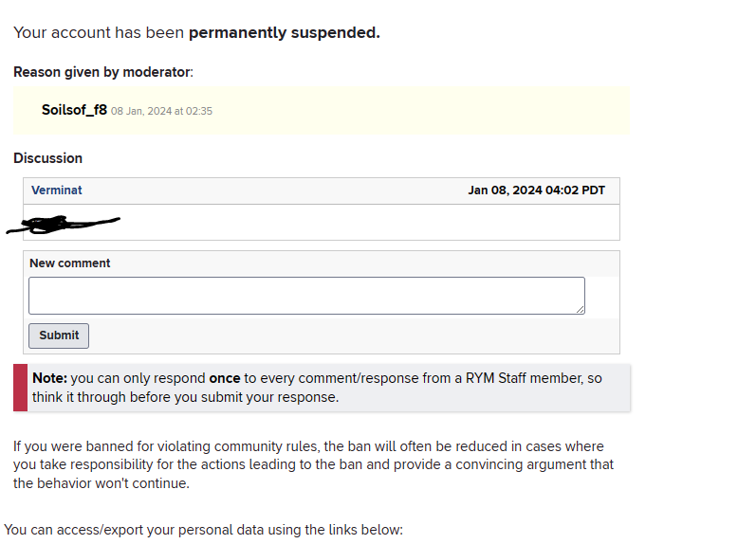
Task: Click the scribbled-out comment under Verminat
Action: click(x=63, y=224)
